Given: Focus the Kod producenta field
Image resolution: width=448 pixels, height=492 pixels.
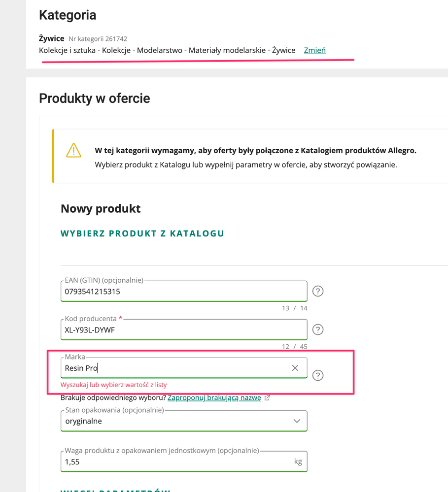Looking at the screenshot, I should click(x=183, y=330).
